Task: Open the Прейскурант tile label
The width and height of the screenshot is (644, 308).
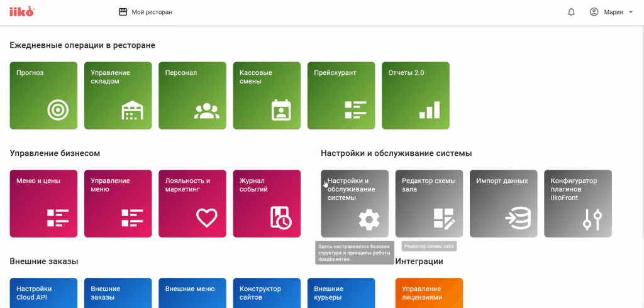Action: [335, 73]
